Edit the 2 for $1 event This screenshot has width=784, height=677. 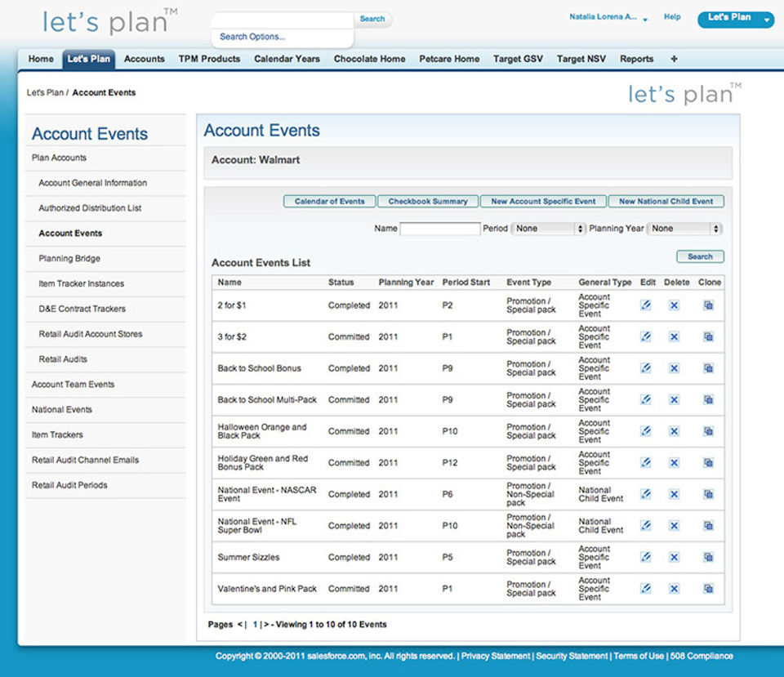645,305
